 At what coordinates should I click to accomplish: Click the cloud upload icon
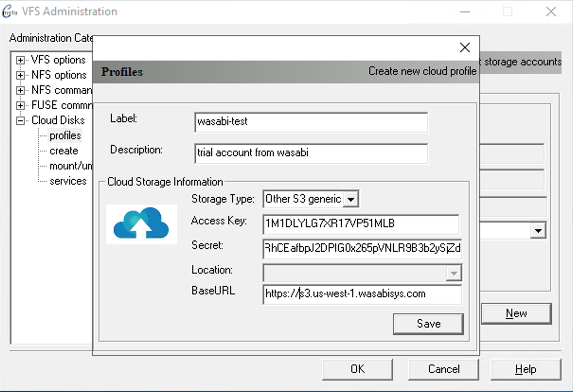[x=142, y=224]
